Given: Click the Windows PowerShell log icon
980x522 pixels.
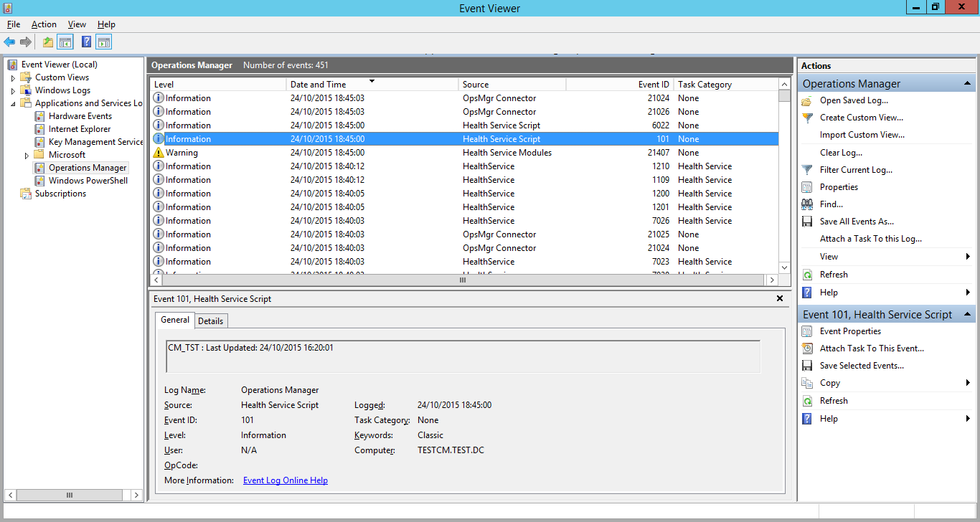Looking at the screenshot, I should pyautogui.click(x=40, y=181).
